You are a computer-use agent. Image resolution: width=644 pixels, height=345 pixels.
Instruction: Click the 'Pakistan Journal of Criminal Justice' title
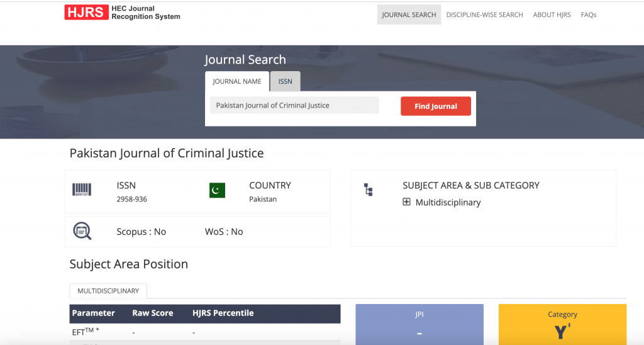tap(167, 153)
